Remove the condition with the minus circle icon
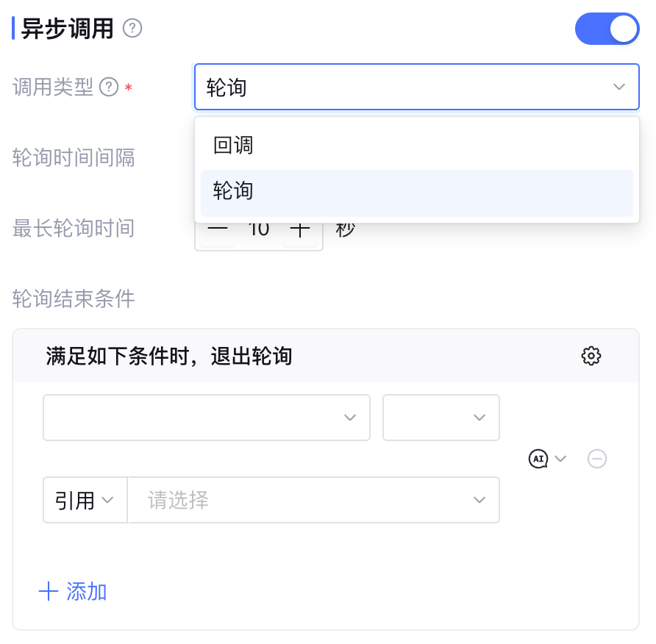This screenshot has width=656, height=644. [597, 459]
